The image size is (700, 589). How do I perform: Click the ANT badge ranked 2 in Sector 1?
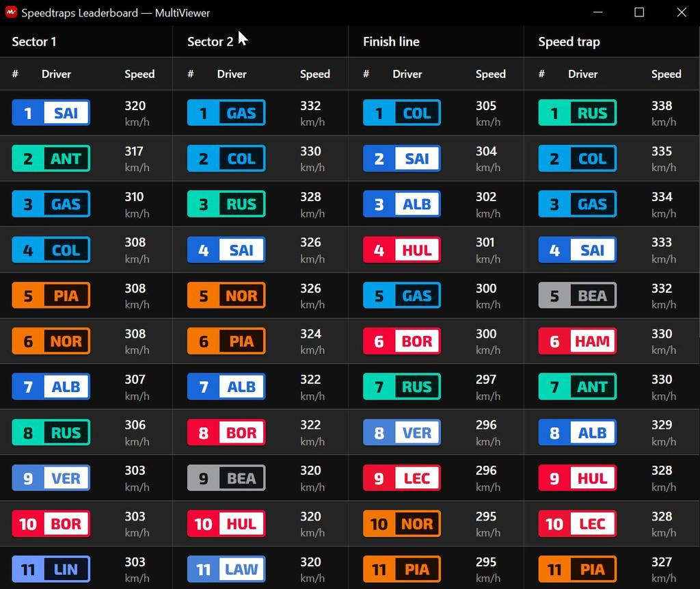[x=51, y=158]
